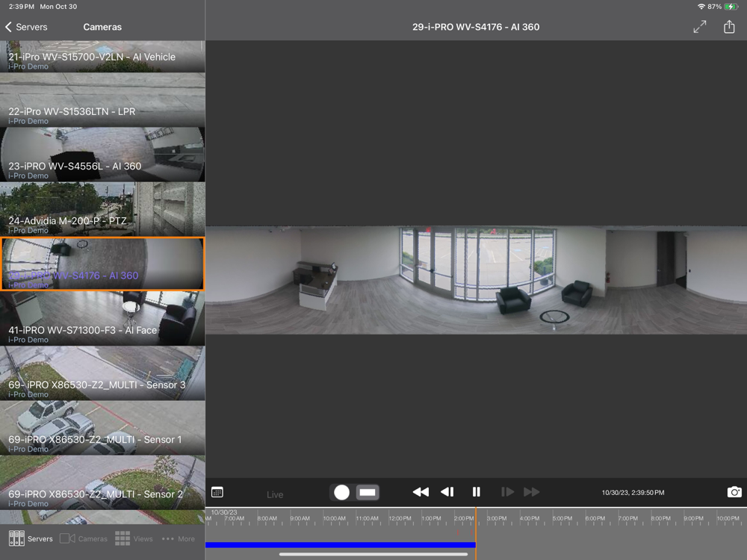
Task: Enter fullscreen with the expand arrows icon
Action: coord(699,27)
